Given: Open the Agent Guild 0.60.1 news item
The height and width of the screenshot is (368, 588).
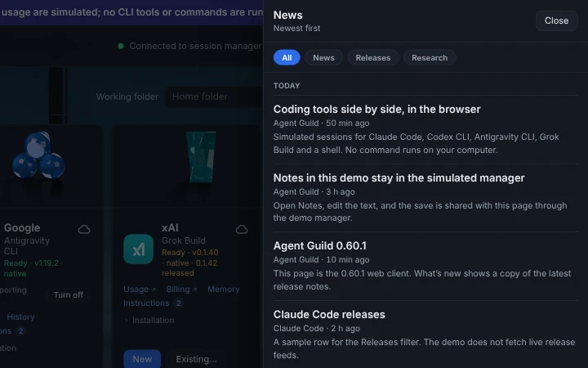Looking at the screenshot, I should click(x=319, y=245).
